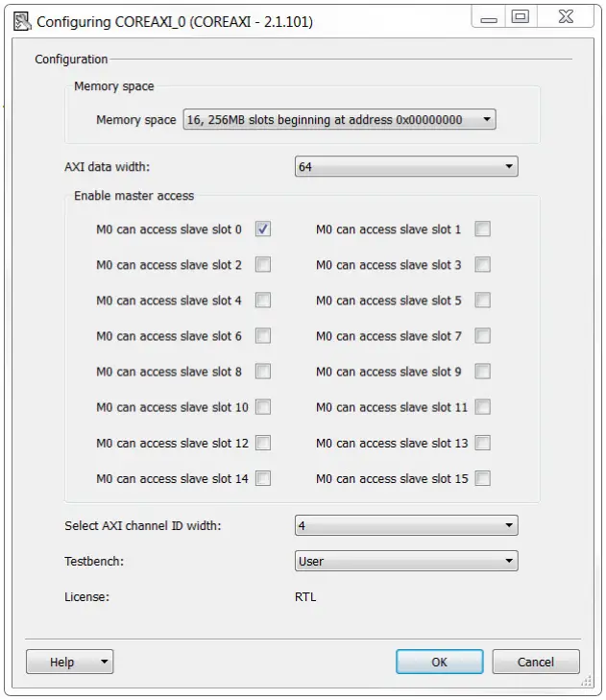
Task: Enable M0 access to slave slot 13
Action: click(483, 443)
